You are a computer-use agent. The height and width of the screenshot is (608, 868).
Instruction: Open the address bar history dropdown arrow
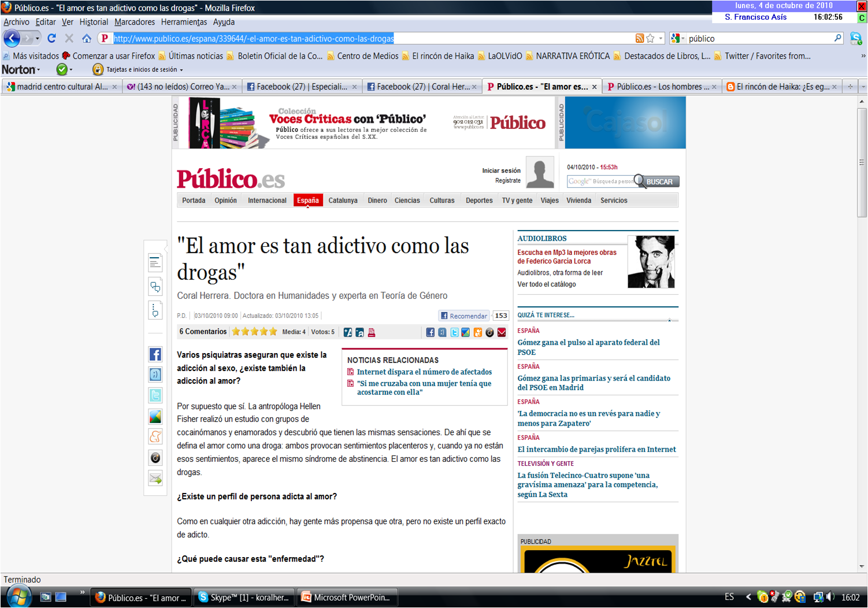pyautogui.click(x=661, y=38)
